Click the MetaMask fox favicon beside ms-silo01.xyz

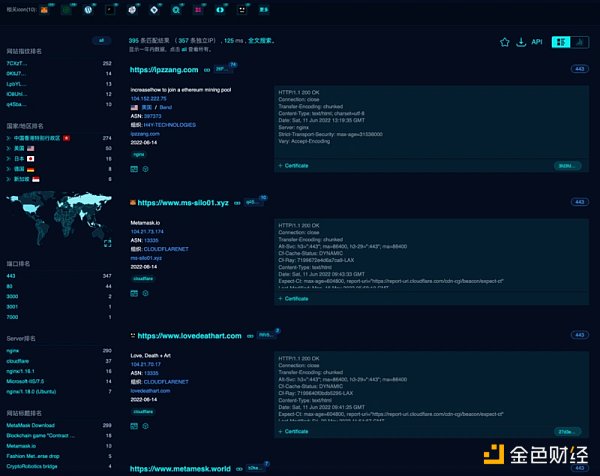(133, 203)
